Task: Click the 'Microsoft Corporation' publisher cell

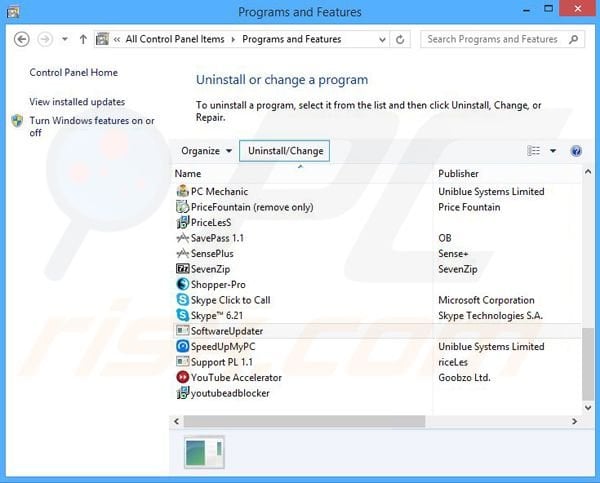Action: [x=486, y=300]
